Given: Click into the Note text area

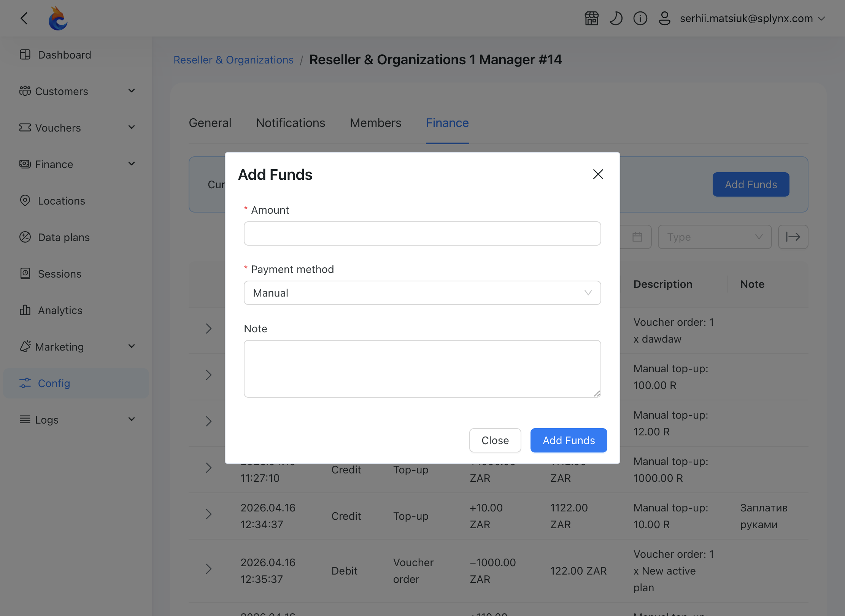Looking at the screenshot, I should click(422, 369).
